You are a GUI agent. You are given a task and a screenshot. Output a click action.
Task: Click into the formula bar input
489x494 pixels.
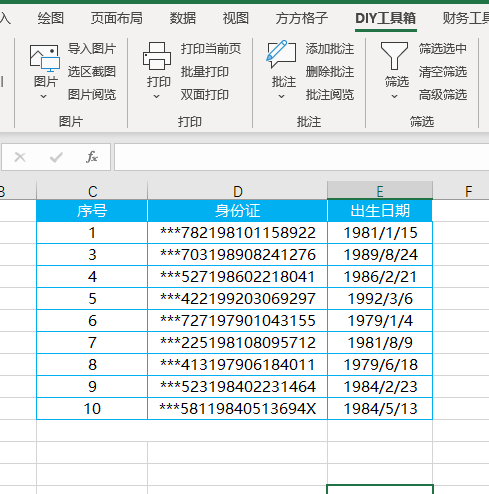pos(302,157)
